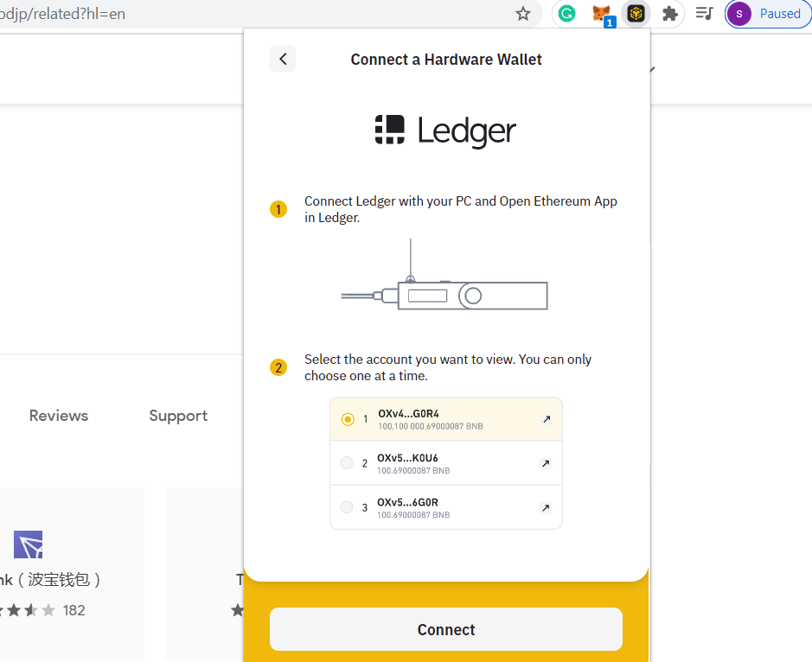Open the Extensions puzzle menu
Screen dimensions: 812x662
tap(670, 14)
